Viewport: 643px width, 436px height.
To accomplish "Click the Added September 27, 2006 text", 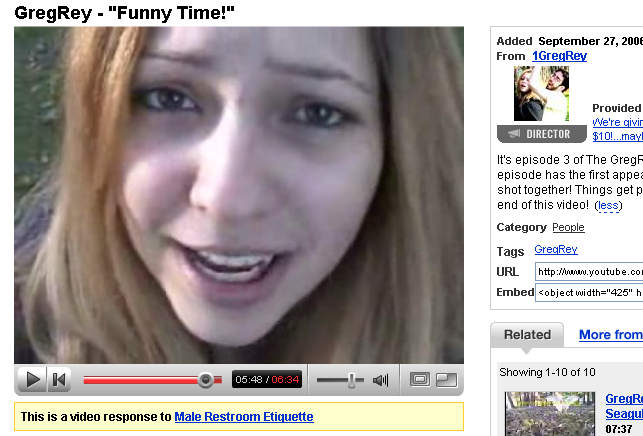I will tap(570, 41).
